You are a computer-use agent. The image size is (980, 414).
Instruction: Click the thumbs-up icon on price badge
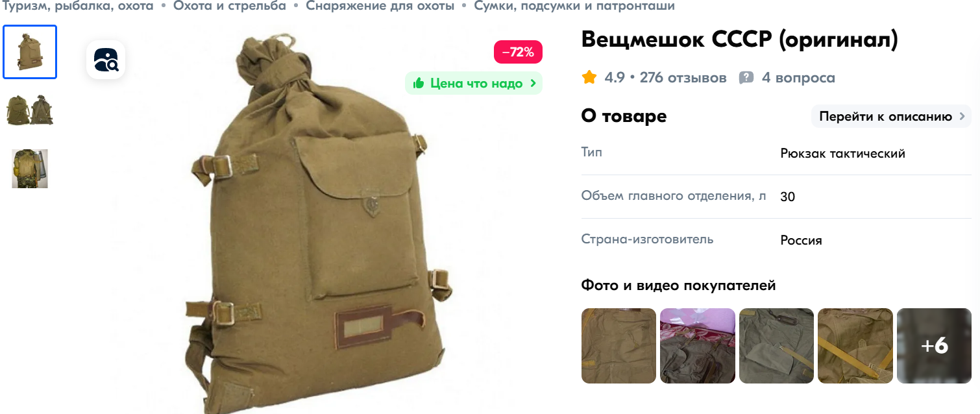coord(419,83)
